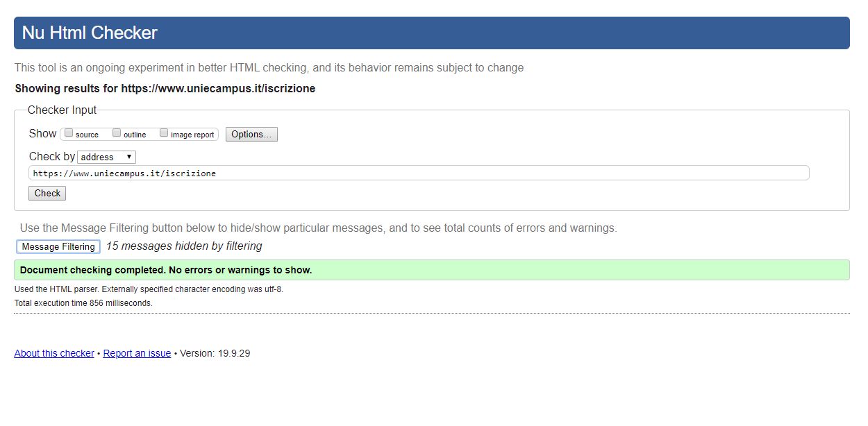Open the Message Filtering panel
The height and width of the screenshot is (426, 868).
point(58,246)
